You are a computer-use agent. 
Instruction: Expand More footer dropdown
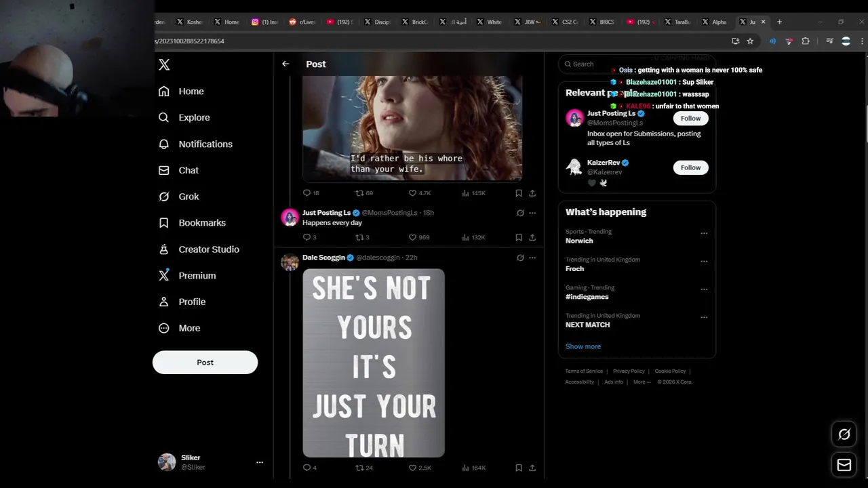pyautogui.click(x=641, y=382)
